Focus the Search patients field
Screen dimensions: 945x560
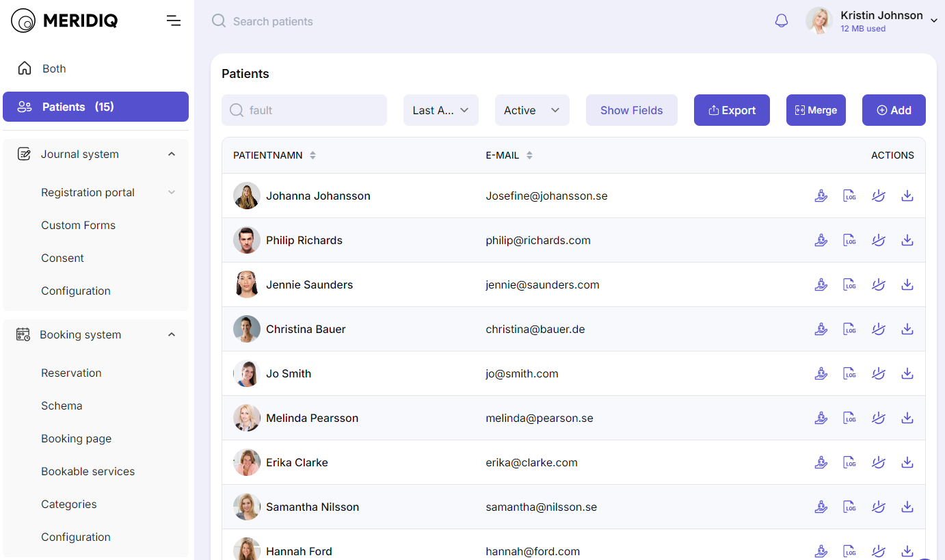tap(274, 21)
